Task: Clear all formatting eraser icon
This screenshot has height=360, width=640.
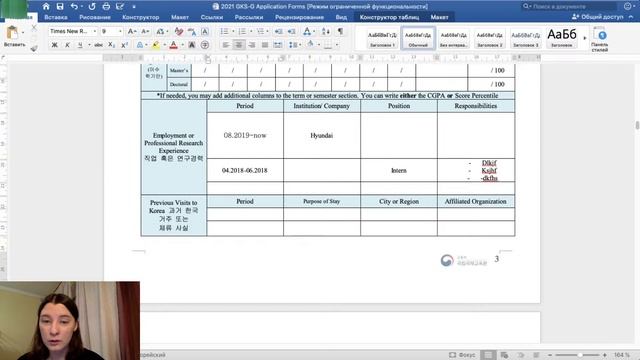Action: click(178, 31)
